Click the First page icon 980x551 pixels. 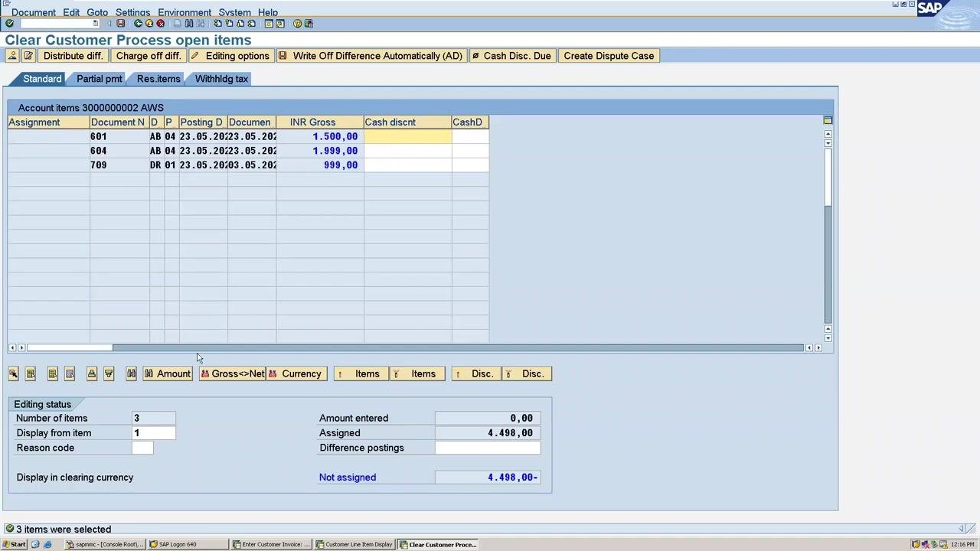point(218,23)
